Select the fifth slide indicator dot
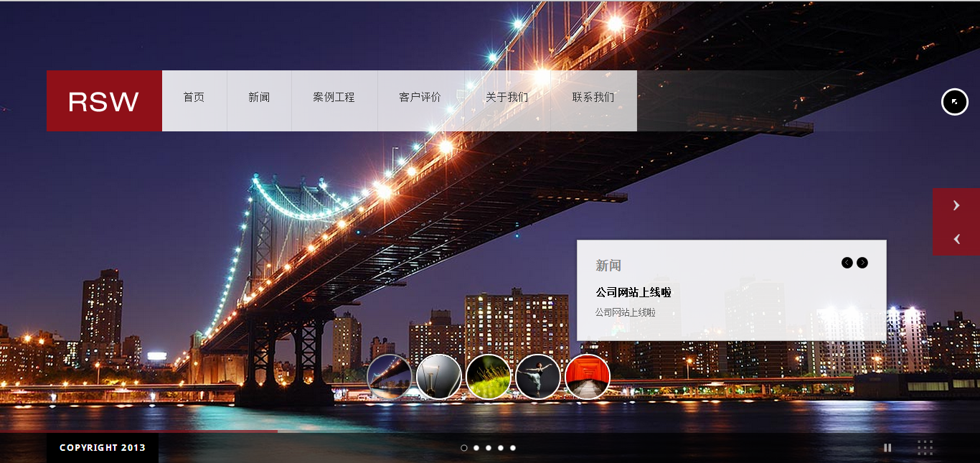This screenshot has height=463, width=980. (513, 448)
